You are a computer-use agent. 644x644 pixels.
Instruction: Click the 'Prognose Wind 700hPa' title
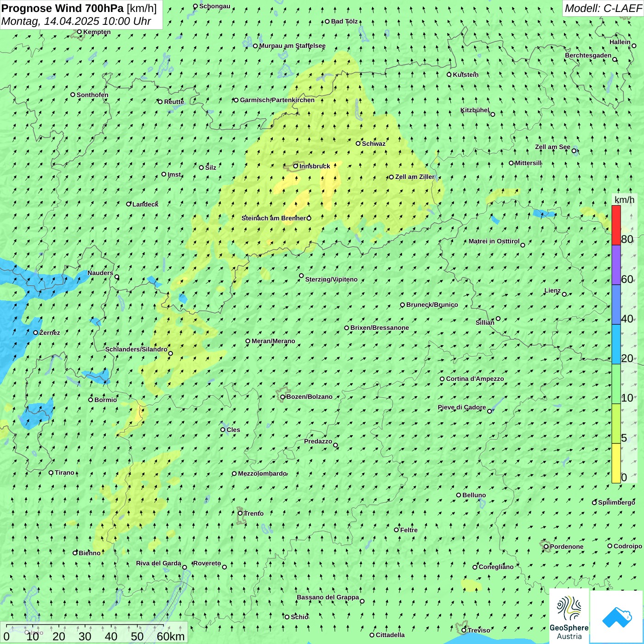[x=63, y=8]
